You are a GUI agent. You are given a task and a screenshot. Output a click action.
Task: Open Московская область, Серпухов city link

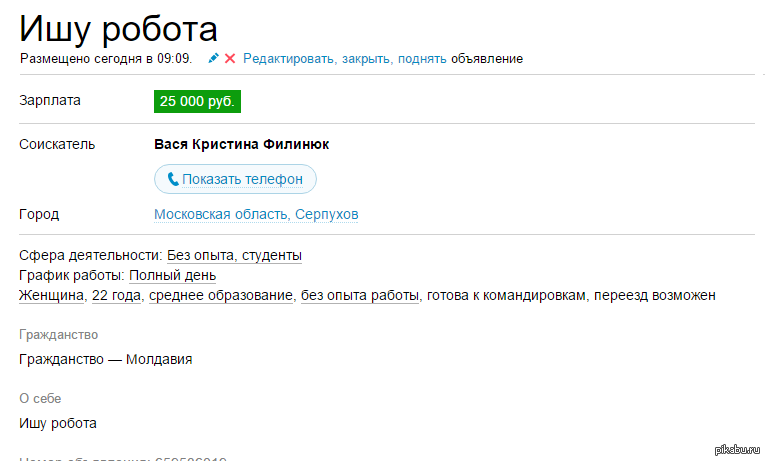tap(256, 214)
